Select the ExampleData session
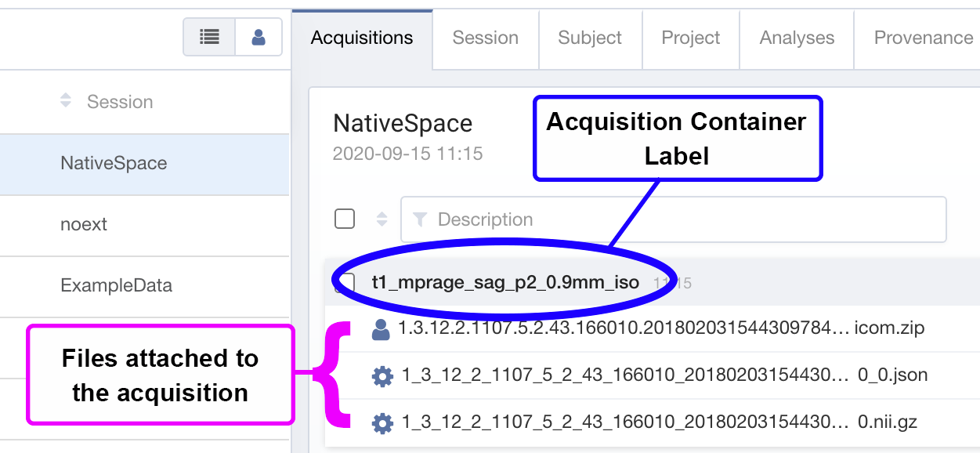980x453 pixels. pos(116,285)
